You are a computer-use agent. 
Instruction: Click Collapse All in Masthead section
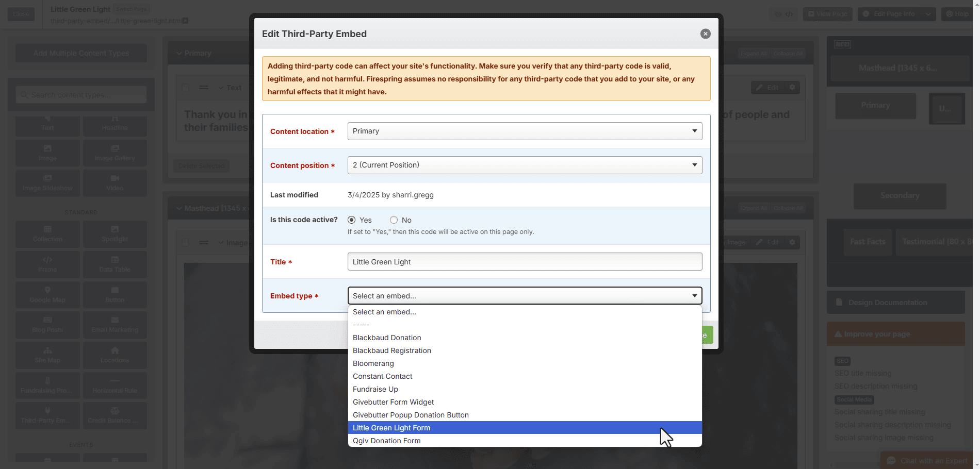point(788,208)
